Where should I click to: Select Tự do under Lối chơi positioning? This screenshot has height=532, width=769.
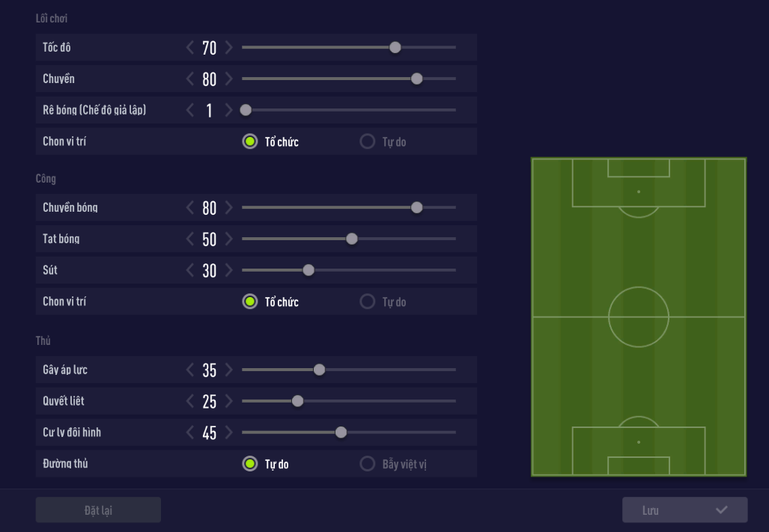point(368,142)
